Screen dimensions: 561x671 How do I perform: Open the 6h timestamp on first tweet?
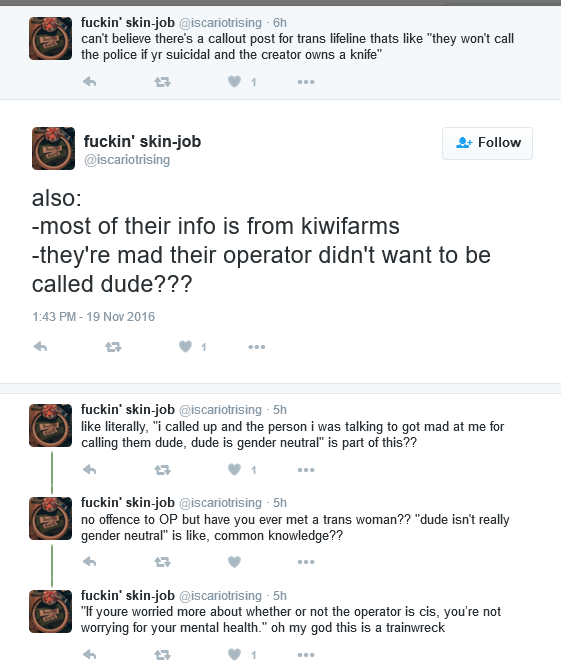280,23
